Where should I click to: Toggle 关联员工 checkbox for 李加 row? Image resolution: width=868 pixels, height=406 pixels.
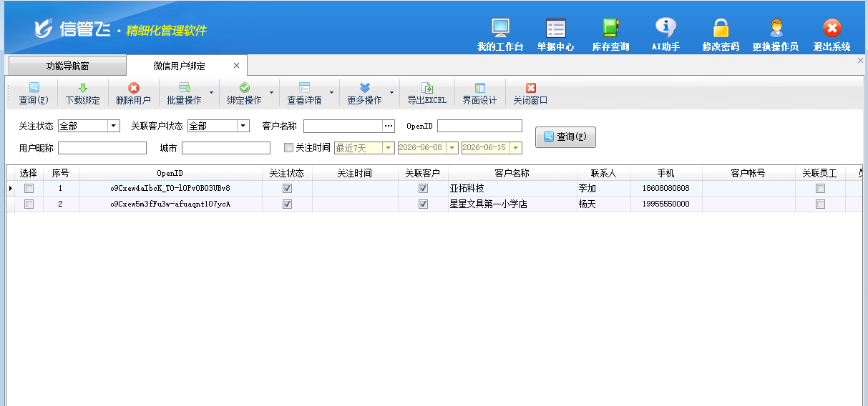point(820,189)
